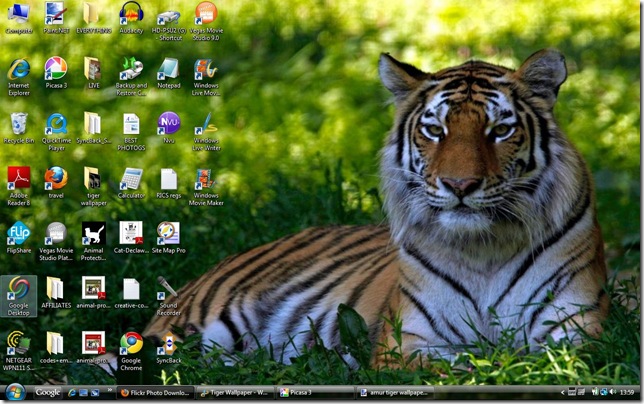644x404 pixels.
Task: Open Windows Movie Maker shortcut
Action: (x=206, y=186)
